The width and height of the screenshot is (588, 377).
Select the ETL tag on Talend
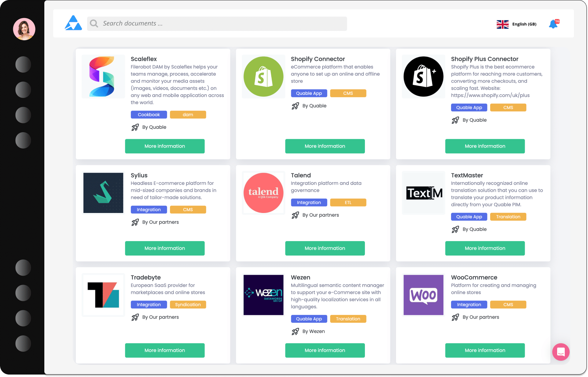coord(348,203)
